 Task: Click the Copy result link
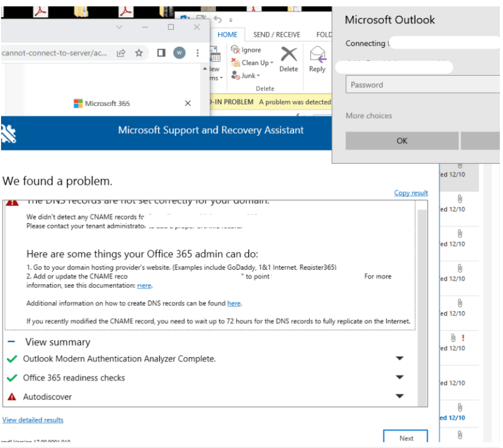[411, 193]
